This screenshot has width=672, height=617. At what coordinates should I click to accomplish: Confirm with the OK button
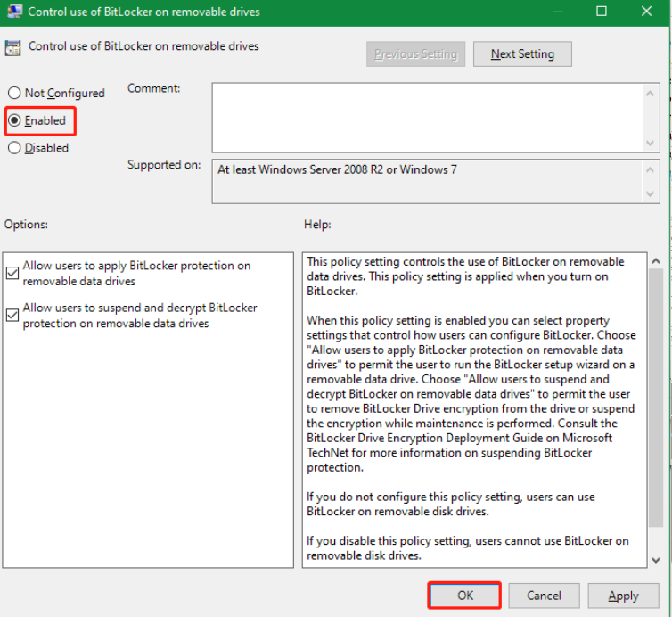464,595
